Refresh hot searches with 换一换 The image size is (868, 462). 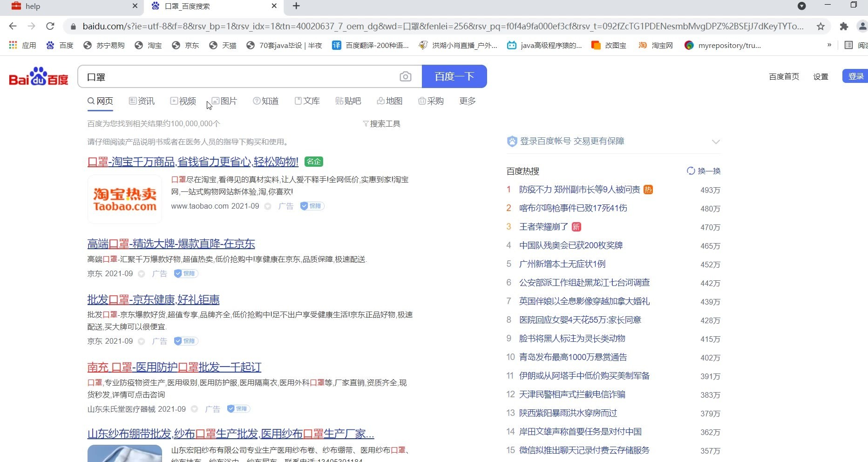[x=704, y=171]
